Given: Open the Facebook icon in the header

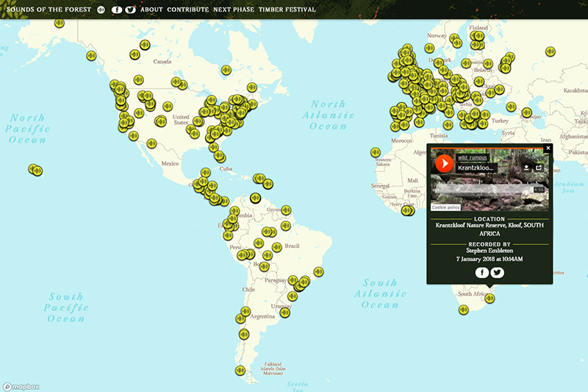Looking at the screenshot, I should point(117,10).
